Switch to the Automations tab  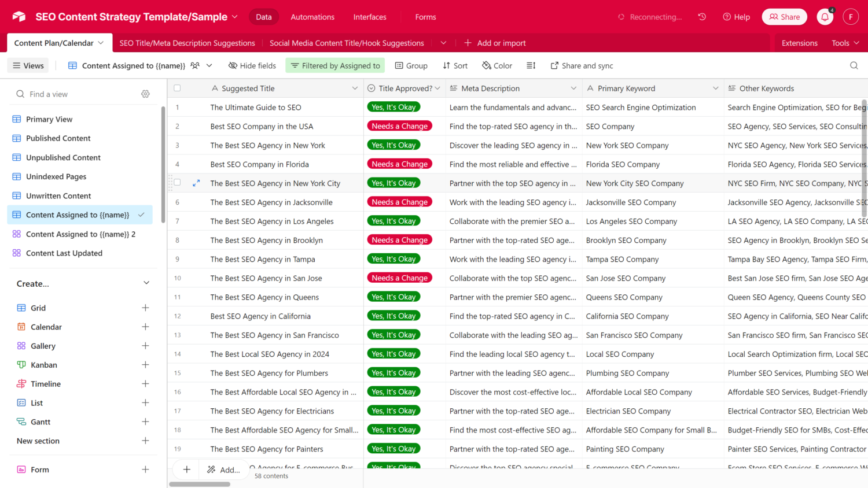pyautogui.click(x=312, y=17)
